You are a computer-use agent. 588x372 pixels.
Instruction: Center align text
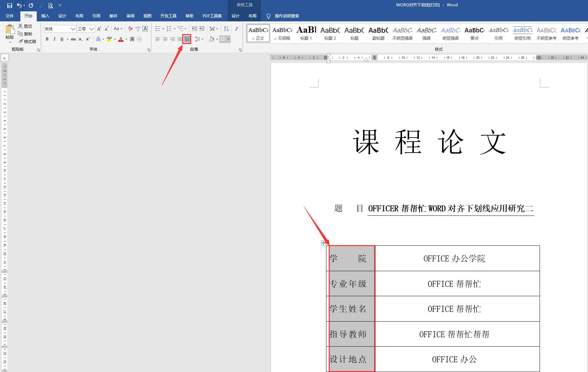(x=165, y=39)
